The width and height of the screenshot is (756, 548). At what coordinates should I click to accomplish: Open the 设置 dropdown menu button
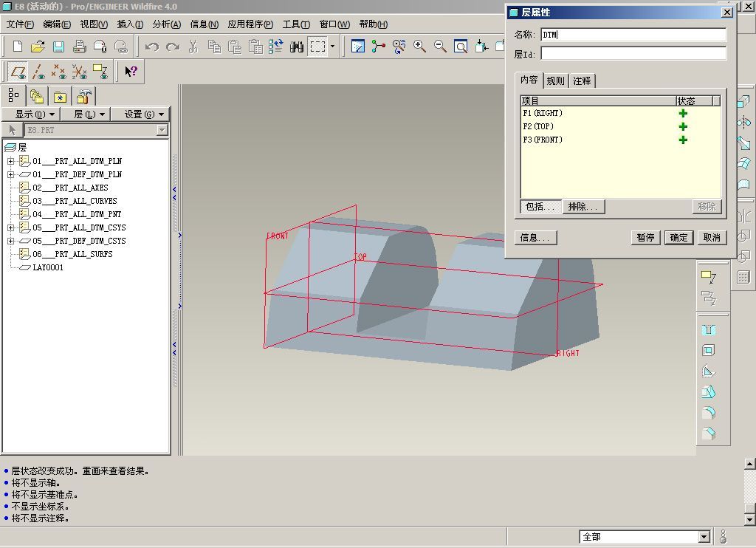click(140, 114)
